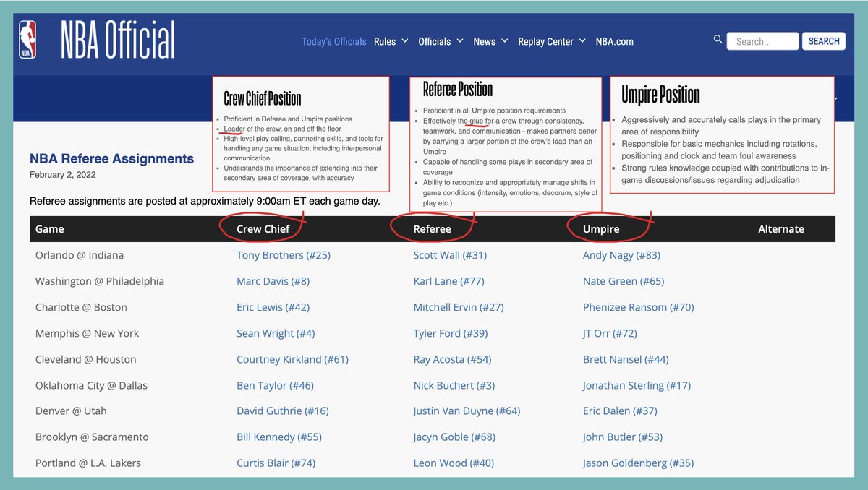
Task: Select the Denver @ Utah game cell
Action: 71,411
